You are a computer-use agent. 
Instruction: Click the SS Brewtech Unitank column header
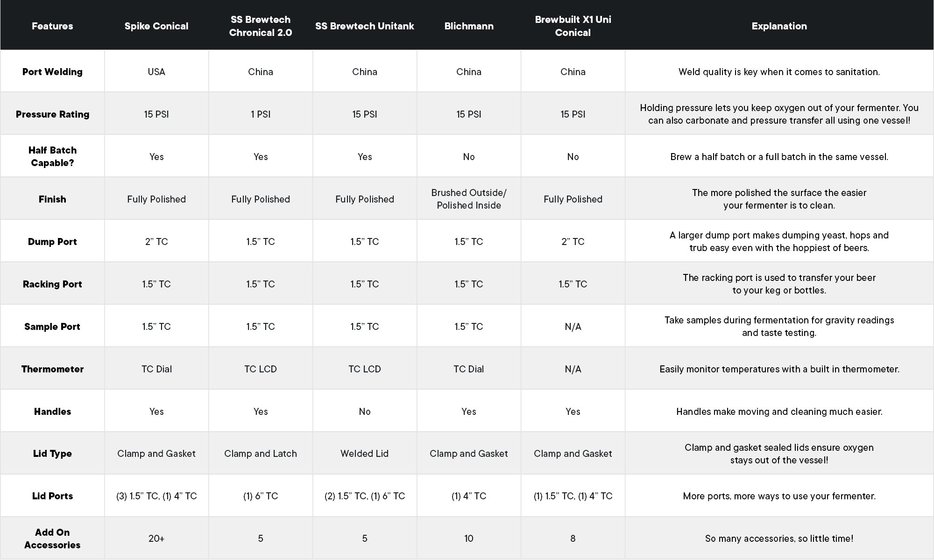tap(365, 26)
